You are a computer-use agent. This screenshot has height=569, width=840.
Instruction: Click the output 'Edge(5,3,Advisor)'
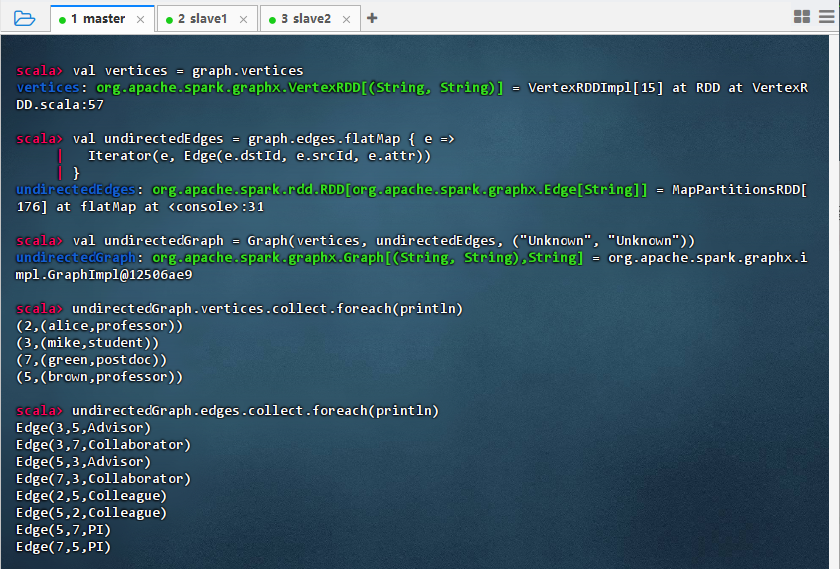(x=84, y=462)
